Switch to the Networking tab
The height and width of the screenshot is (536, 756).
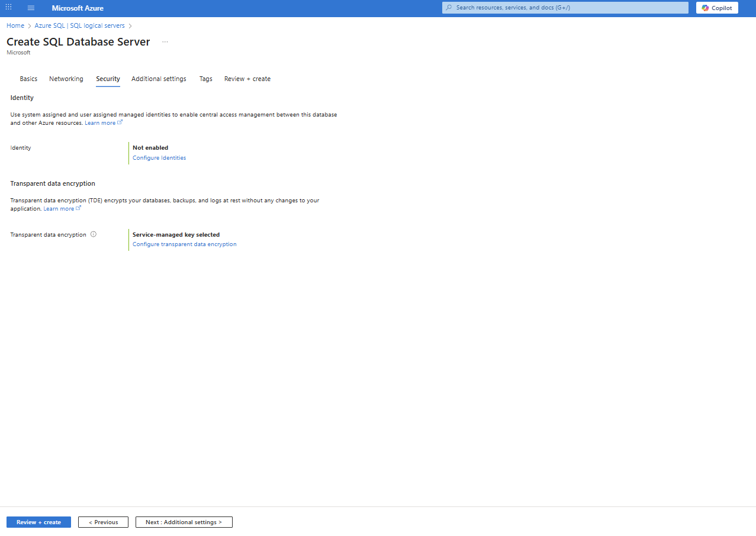(66, 79)
